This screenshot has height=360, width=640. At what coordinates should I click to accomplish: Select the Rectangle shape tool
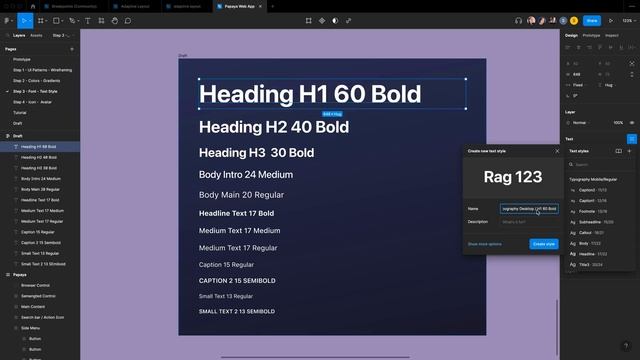coord(56,21)
